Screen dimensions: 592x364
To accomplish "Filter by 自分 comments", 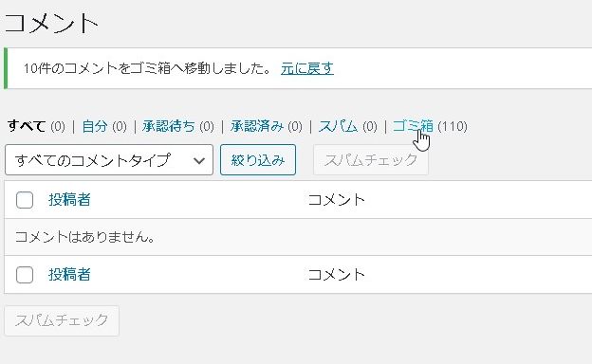I will [x=95, y=126].
